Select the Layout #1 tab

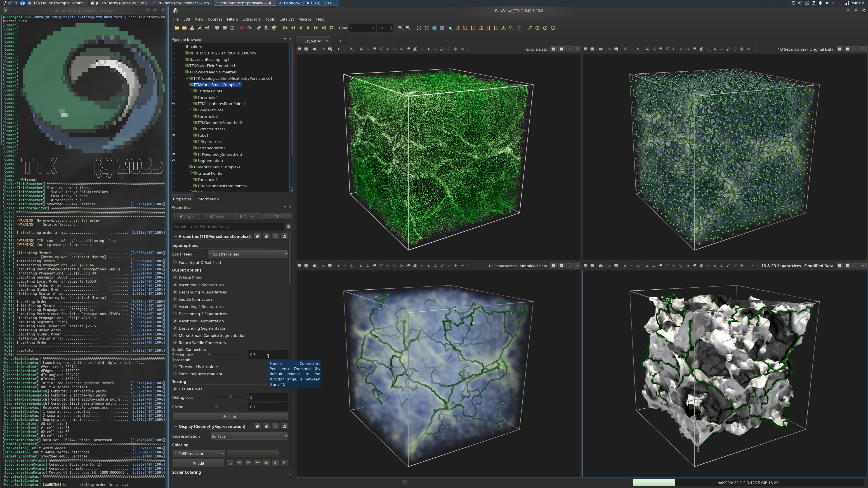click(x=313, y=41)
